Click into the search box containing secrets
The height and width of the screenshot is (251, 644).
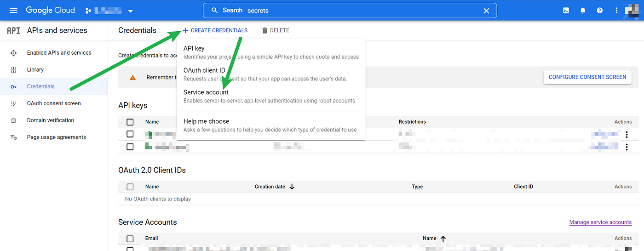pos(350,10)
